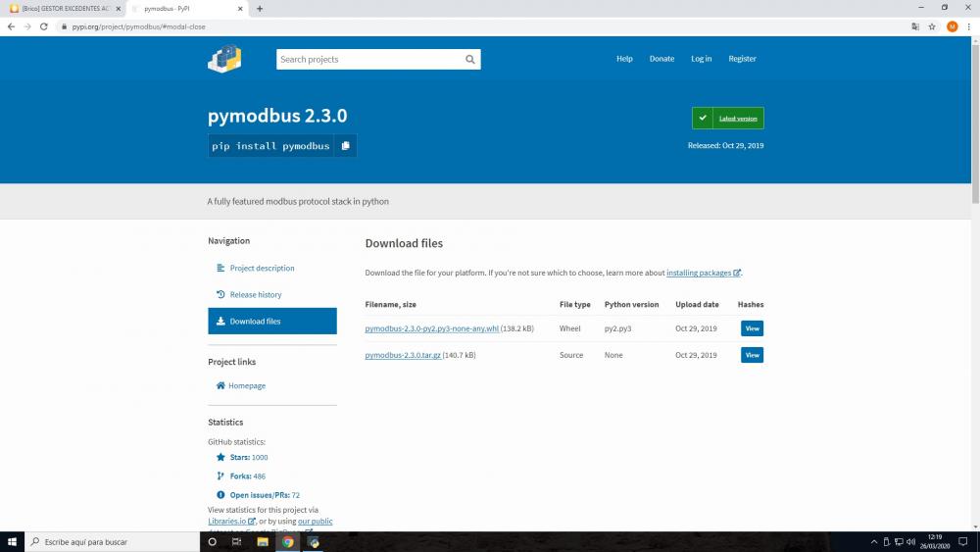Viewport: 980px width, 552px height.
Task: View hashes for the wheel file
Action: click(x=752, y=328)
